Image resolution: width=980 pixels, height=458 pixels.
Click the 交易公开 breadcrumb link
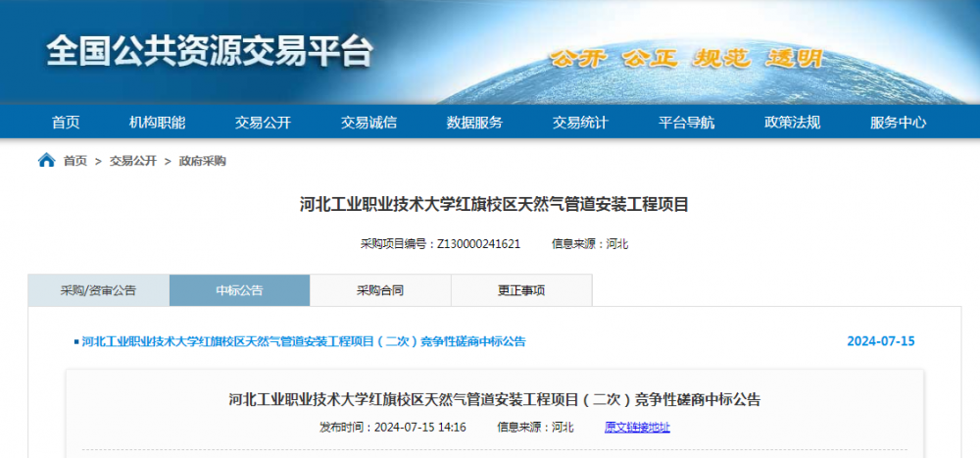click(x=133, y=162)
